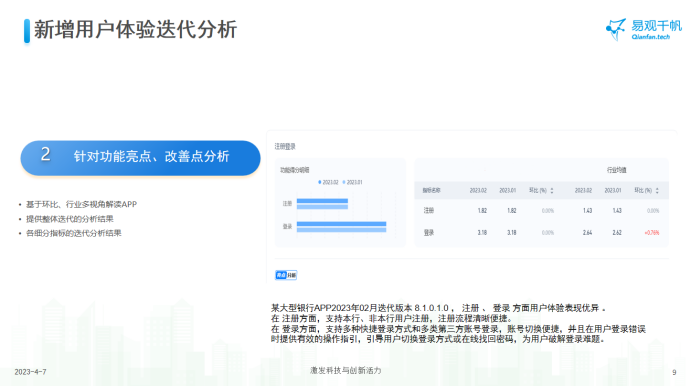Select the dark blue 注册 bar in chart
The width and height of the screenshot is (692, 387).
pyautogui.click(x=322, y=201)
